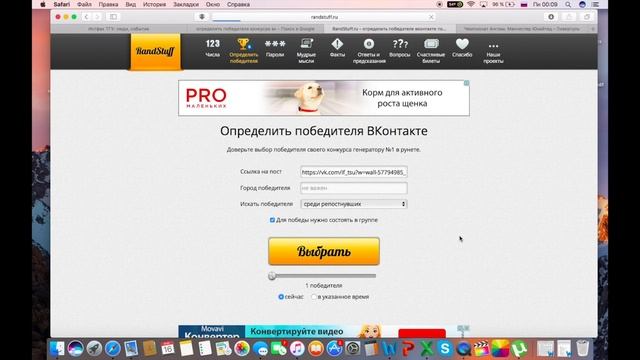Open Skype in the Dock
The image size is (640, 360).
point(445,349)
